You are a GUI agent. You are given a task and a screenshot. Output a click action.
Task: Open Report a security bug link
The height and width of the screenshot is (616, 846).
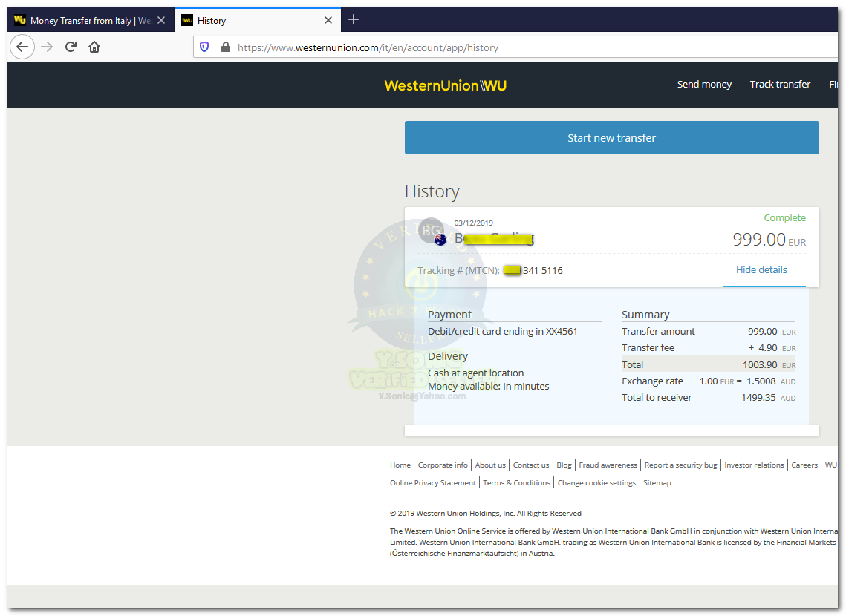680,465
